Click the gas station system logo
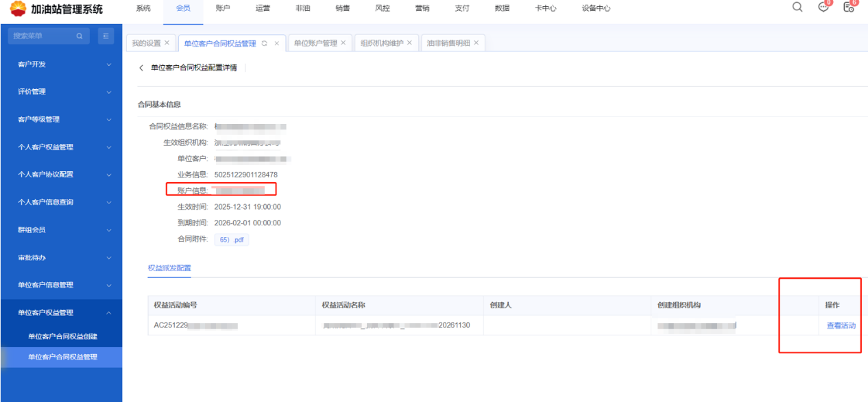This screenshot has height=402, width=868. [x=18, y=9]
